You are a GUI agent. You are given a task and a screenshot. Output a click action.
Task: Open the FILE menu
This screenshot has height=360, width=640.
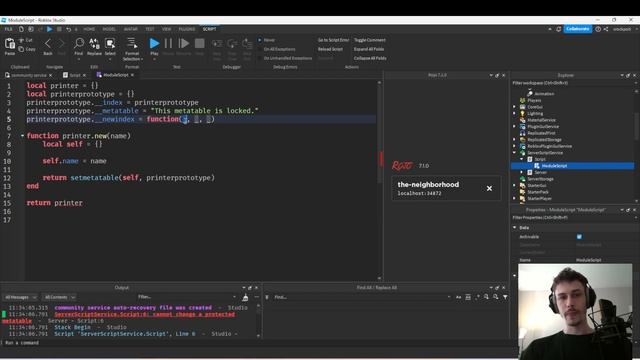8,29
